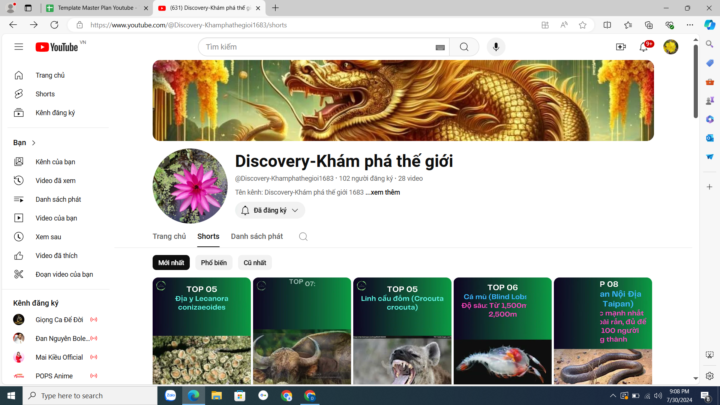The image size is (720, 405).
Task: Open the Địa y Lecanora short
Action: point(202,331)
